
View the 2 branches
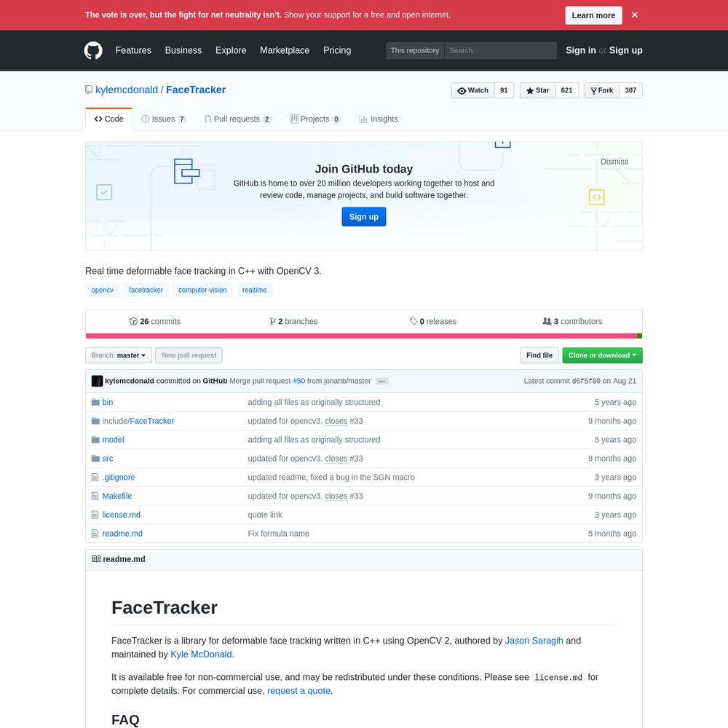[293, 321]
